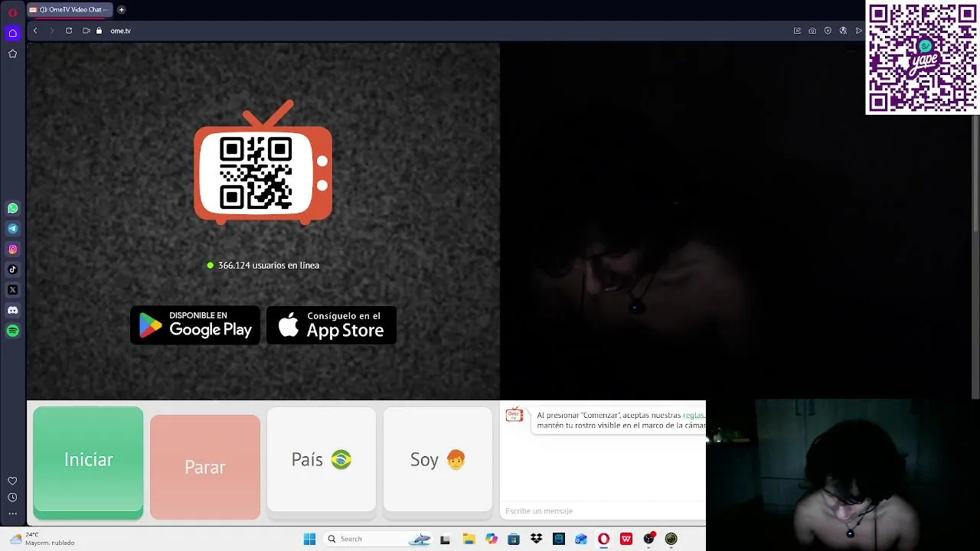980x551 pixels.
Task: Click the globe icon in the toolbar
Action: pos(843,31)
